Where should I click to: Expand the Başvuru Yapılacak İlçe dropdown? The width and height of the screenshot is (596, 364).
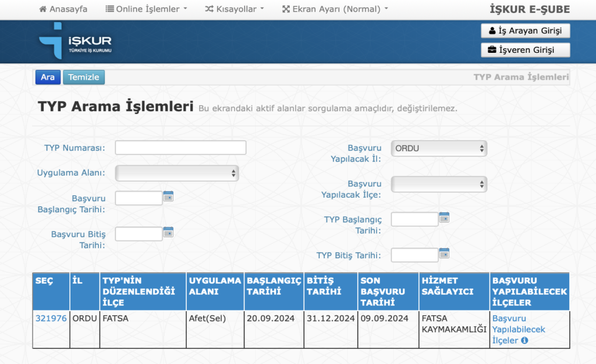439,184
